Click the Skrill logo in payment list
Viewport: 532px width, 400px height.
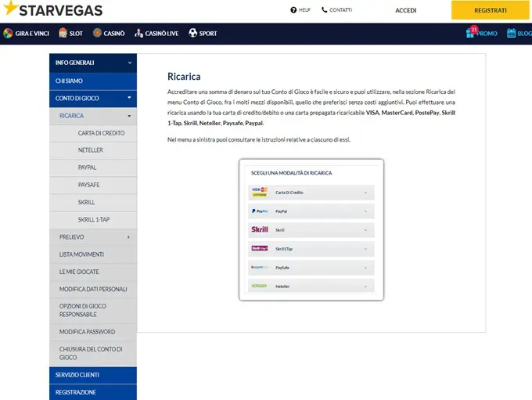260,229
